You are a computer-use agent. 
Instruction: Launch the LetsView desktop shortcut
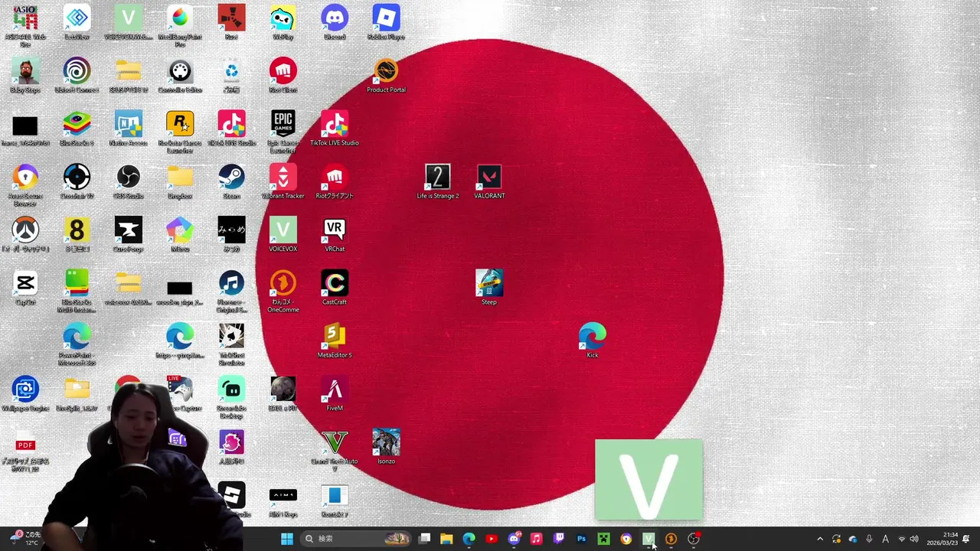pyautogui.click(x=77, y=22)
